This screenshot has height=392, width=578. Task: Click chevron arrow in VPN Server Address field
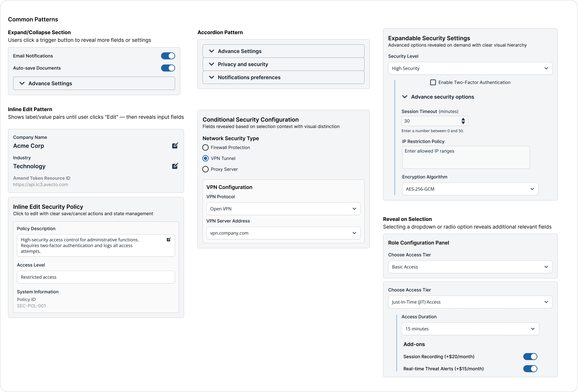(x=354, y=233)
